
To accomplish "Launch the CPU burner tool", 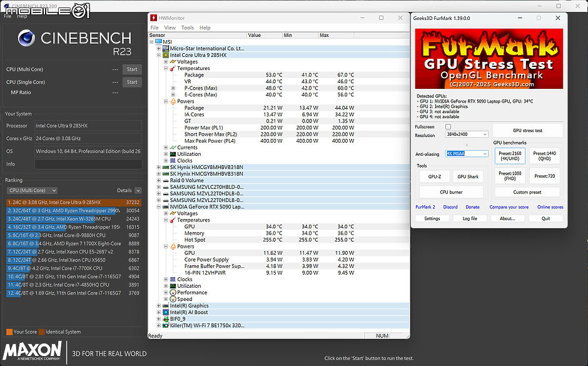I will (x=451, y=192).
